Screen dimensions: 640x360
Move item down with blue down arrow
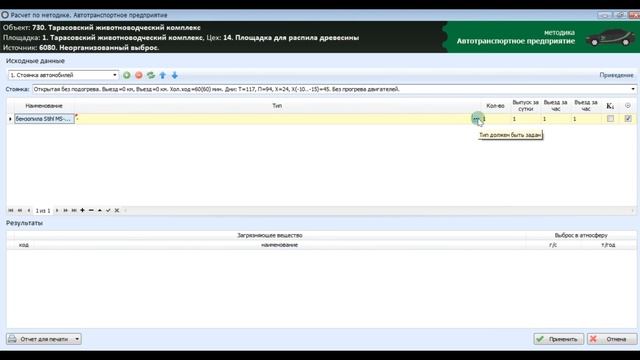coord(175,75)
